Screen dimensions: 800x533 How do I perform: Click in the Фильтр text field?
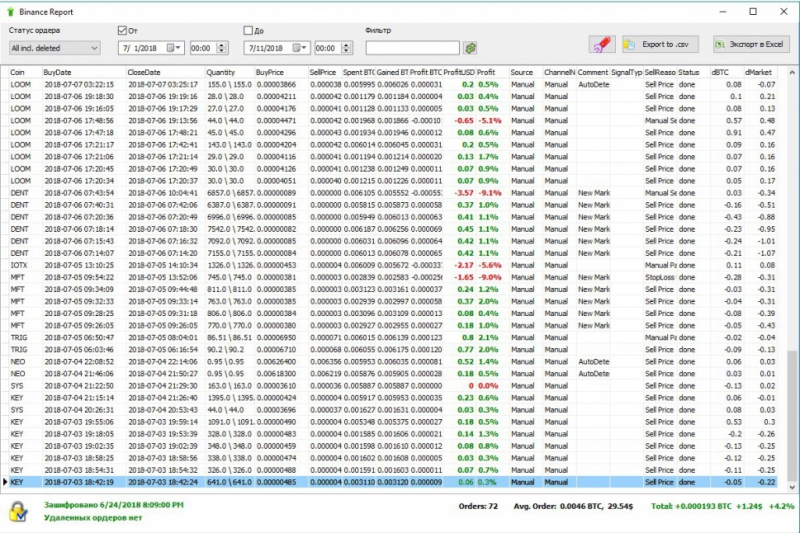point(412,47)
